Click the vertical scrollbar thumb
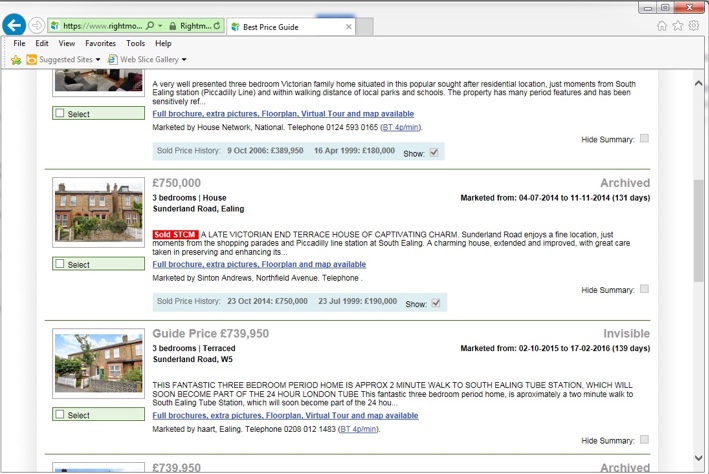 [699, 230]
